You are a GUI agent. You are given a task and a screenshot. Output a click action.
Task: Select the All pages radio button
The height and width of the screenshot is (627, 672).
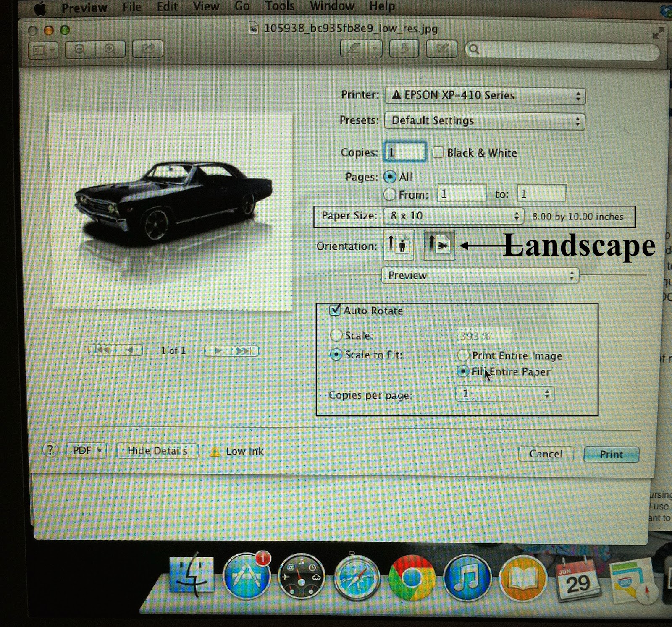coord(390,177)
